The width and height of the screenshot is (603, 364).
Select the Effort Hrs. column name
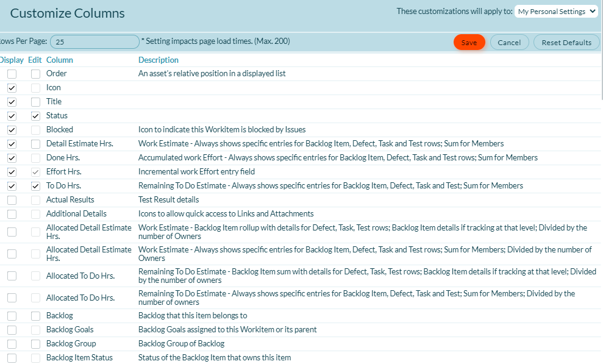[64, 171]
